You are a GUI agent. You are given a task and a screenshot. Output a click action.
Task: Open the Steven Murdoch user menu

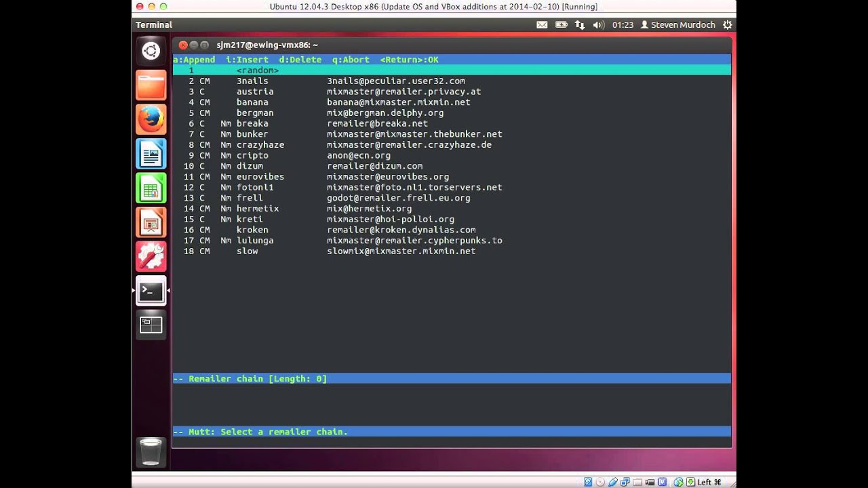coord(677,24)
